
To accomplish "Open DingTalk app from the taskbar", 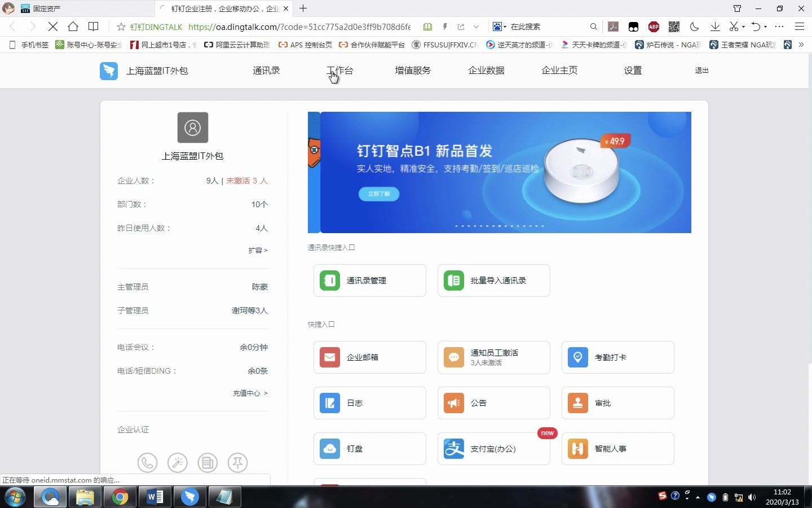I will click(x=190, y=497).
